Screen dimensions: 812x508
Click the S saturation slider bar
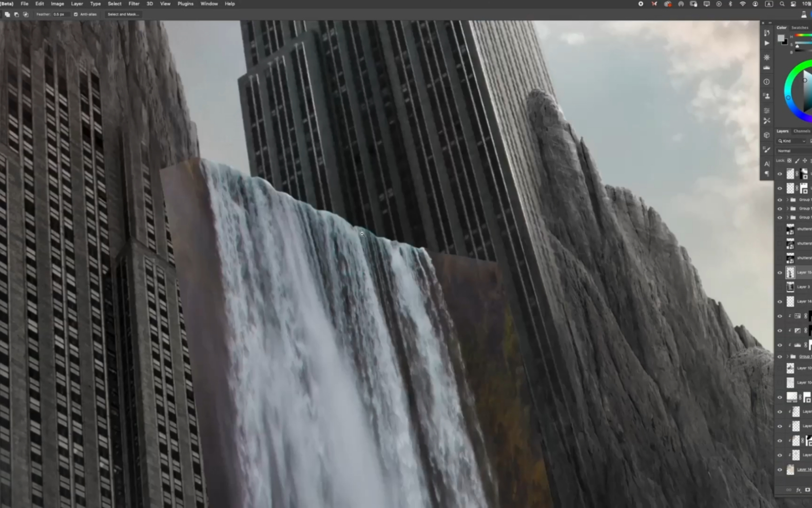804,43
